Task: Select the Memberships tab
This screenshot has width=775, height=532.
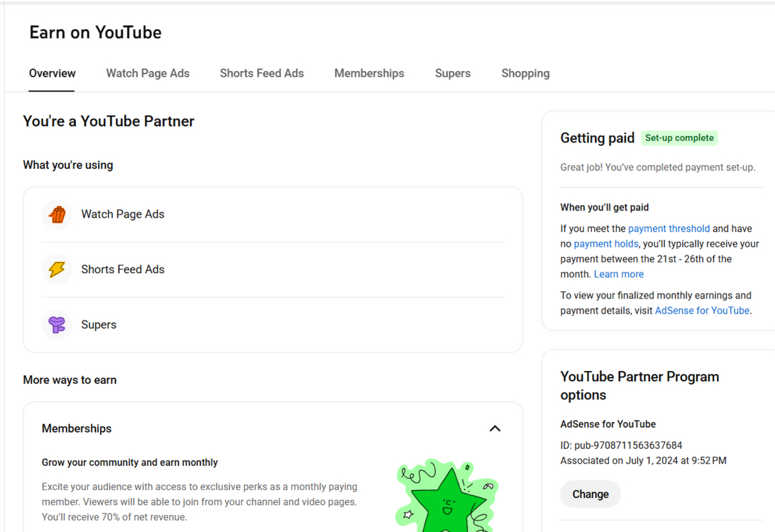Action: (369, 73)
